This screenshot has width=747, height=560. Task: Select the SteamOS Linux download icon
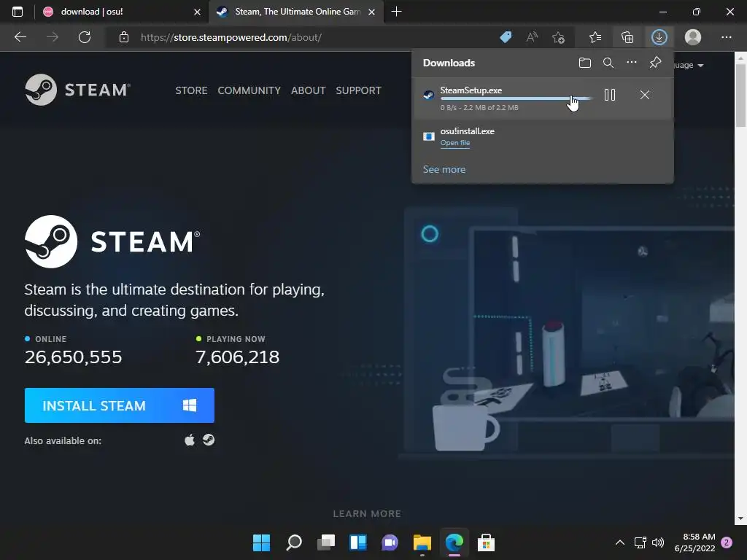pyautogui.click(x=209, y=440)
